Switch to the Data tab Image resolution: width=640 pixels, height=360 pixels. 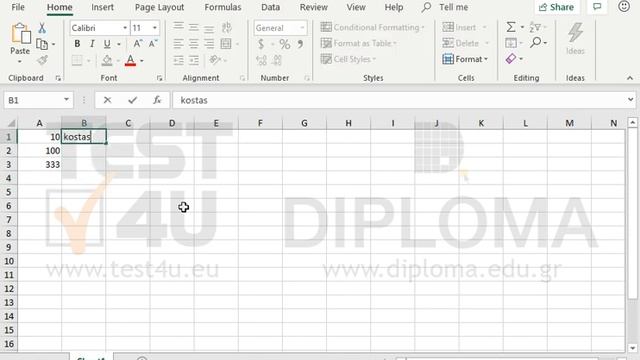point(271,7)
